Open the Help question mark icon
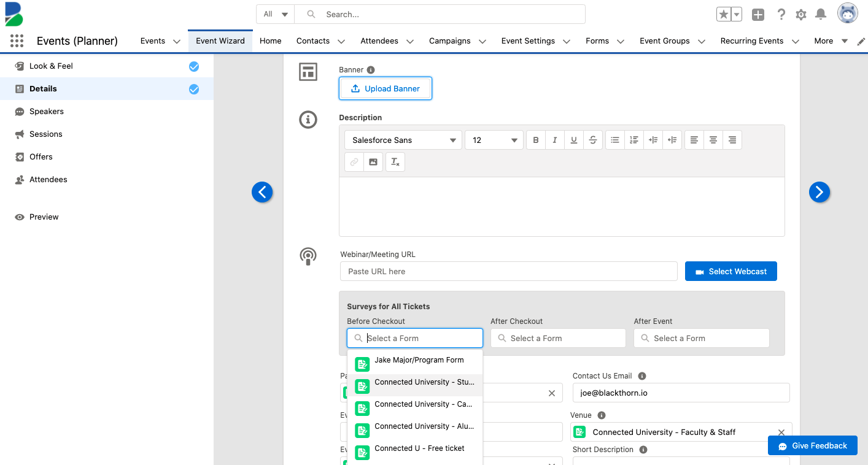The image size is (868, 465). pyautogui.click(x=781, y=15)
